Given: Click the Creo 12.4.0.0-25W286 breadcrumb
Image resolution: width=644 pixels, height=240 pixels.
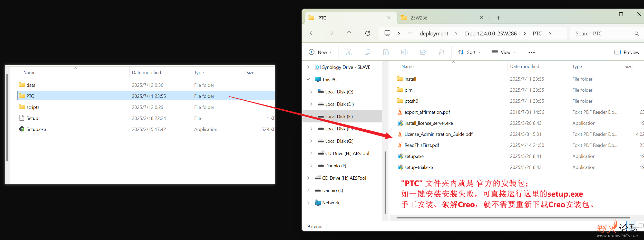Looking at the screenshot, I should point(490,34).
